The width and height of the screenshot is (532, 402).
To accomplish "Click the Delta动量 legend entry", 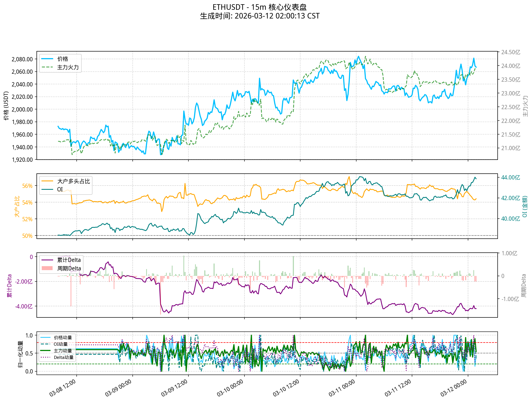I will 64,357.
